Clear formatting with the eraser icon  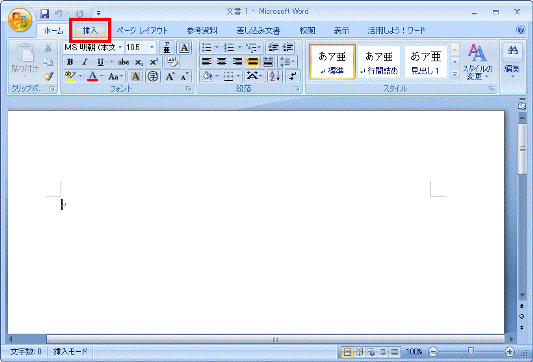[x=173, y=62]
